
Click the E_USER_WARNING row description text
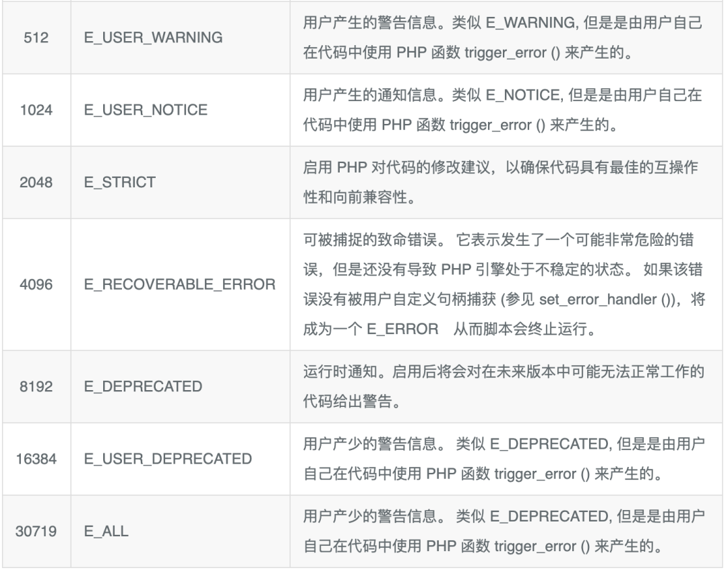coord(502,38)
